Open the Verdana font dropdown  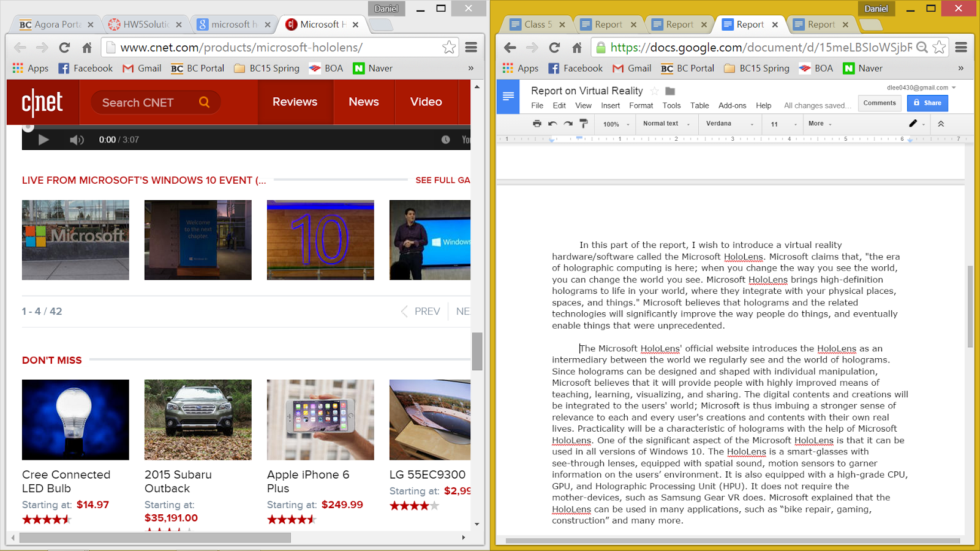tap(729, 124)
